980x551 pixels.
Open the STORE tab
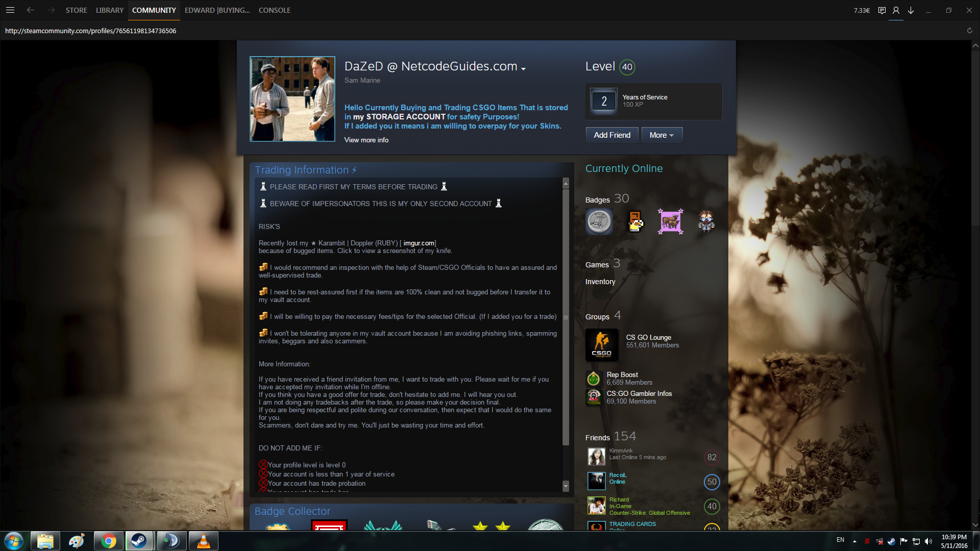pyautogui.click(x=76, y=10)
